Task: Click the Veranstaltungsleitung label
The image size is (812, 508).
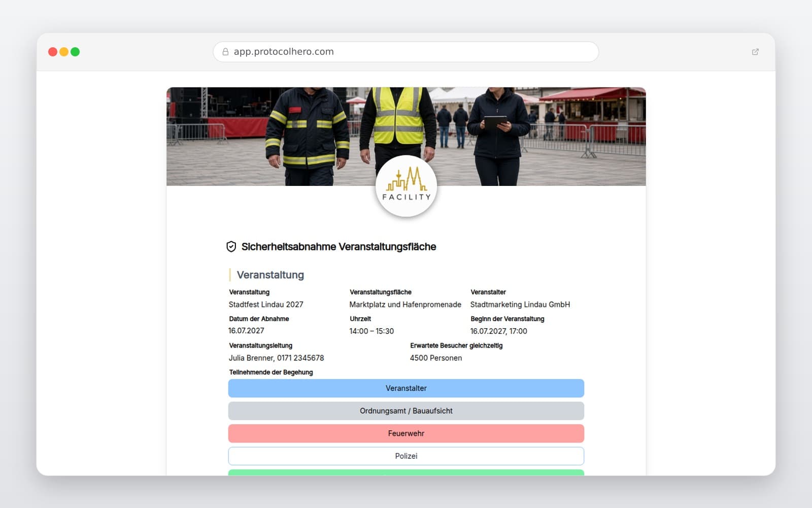Action: (x=261, y=345)
